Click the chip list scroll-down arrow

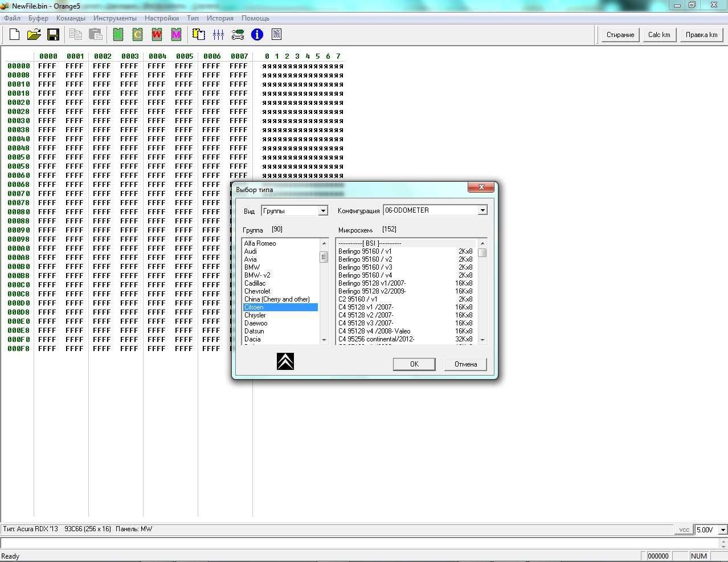[x=482, y=340]
